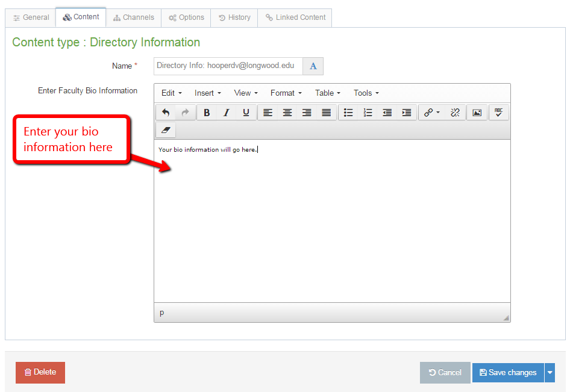The height and width of the screenshot is (392, 570).
Task: Click the 'p' element path in status bar
Action: coord(161,313)
